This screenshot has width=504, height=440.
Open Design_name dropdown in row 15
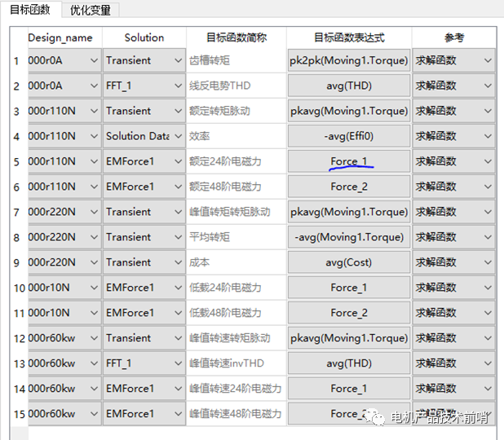(64, 414)
